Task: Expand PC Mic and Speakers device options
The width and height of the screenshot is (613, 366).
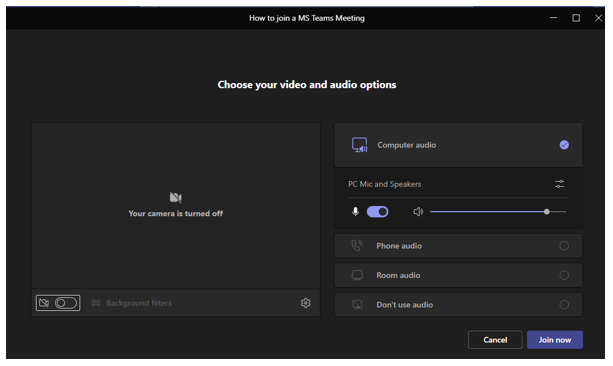Action: pyautogui.click(x=458, y=184)
